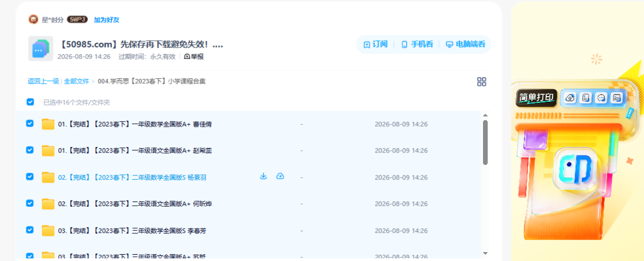Click the file list scrollbar up arrow
This screenshot has width=644, height=261.
(485, 115)
